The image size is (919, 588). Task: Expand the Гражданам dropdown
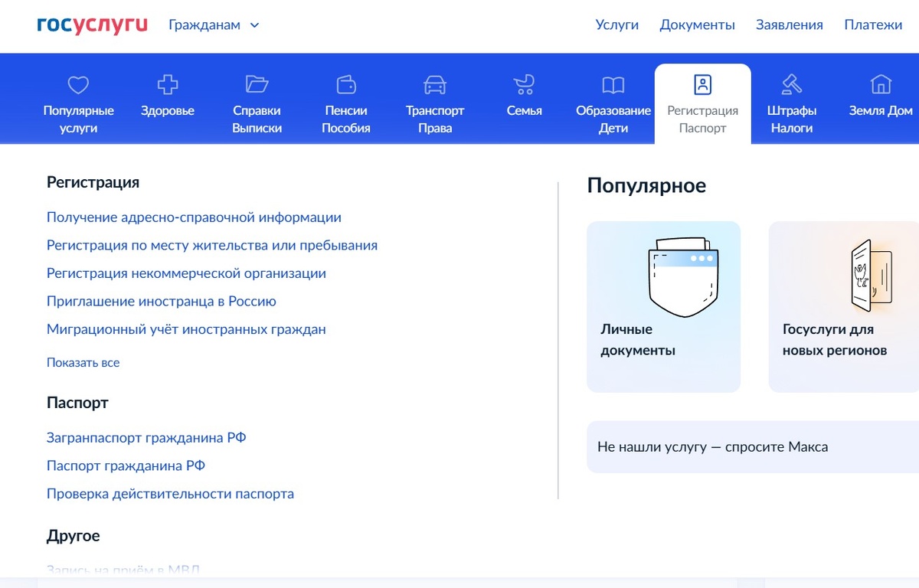[214, 24]
